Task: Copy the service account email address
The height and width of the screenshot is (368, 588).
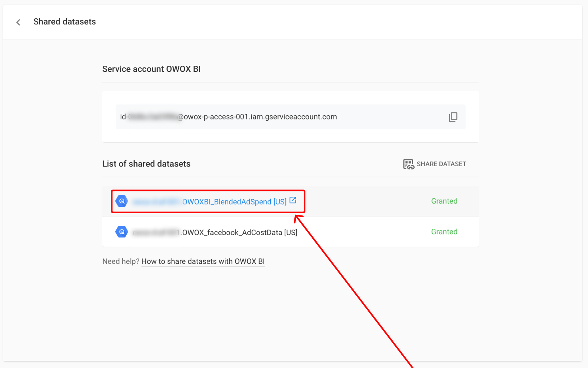Action: coord(453,117)
